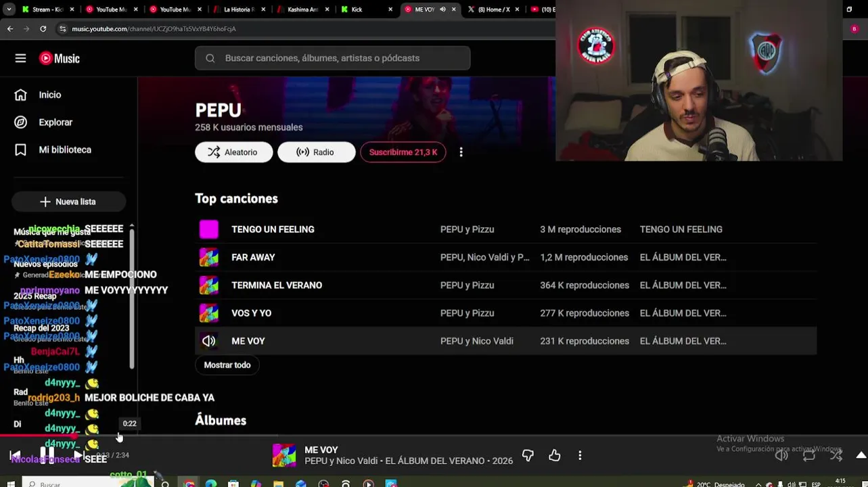This screenshot has width=868, height=487.
Task: Toggle the repeat mode in player bar
Action: point(809,455)
